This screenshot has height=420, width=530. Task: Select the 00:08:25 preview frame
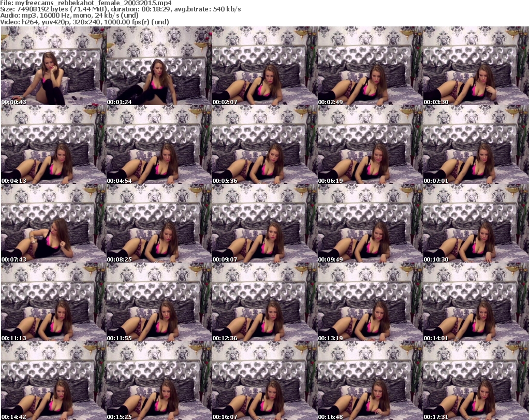pos(159,223)
